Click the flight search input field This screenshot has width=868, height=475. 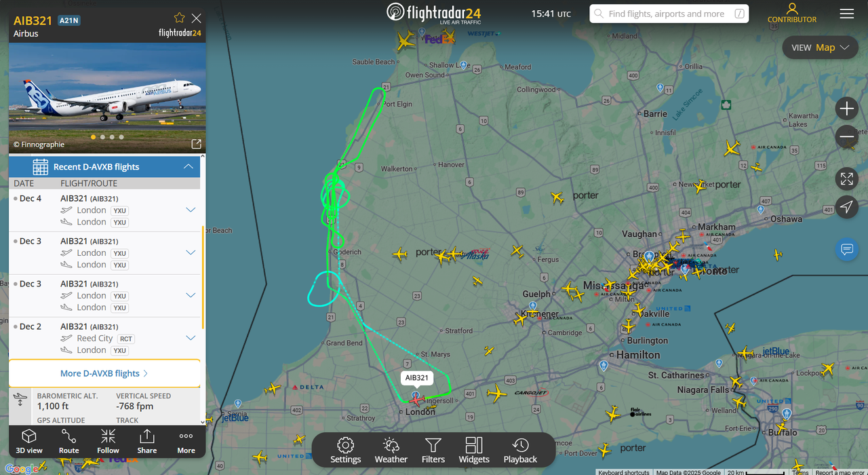coord(665,14)
